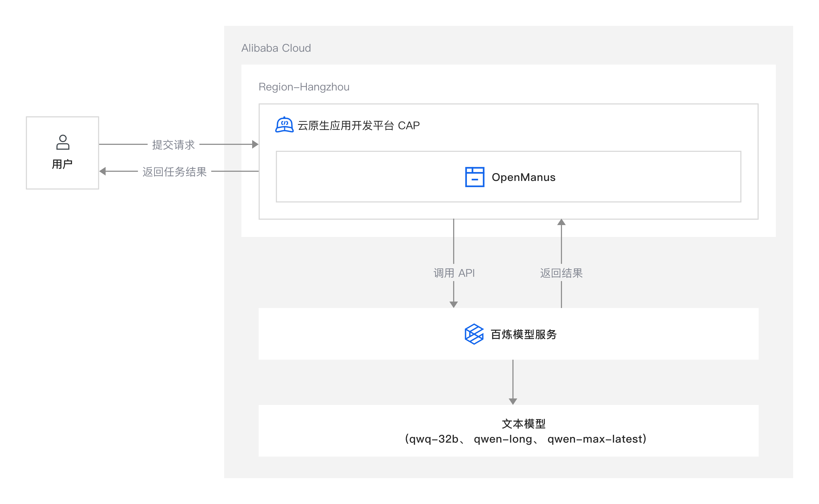The height and width of the screenshot is (504, 819).
Task: Click the 百炼模型服务 cube logo icon
Action: [x=474, y=334]
